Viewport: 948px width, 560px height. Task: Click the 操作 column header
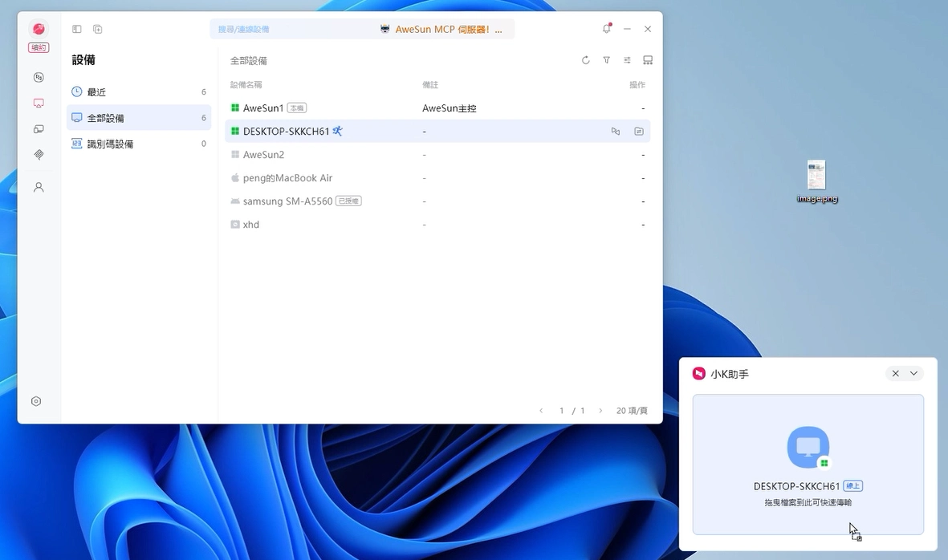637,85
